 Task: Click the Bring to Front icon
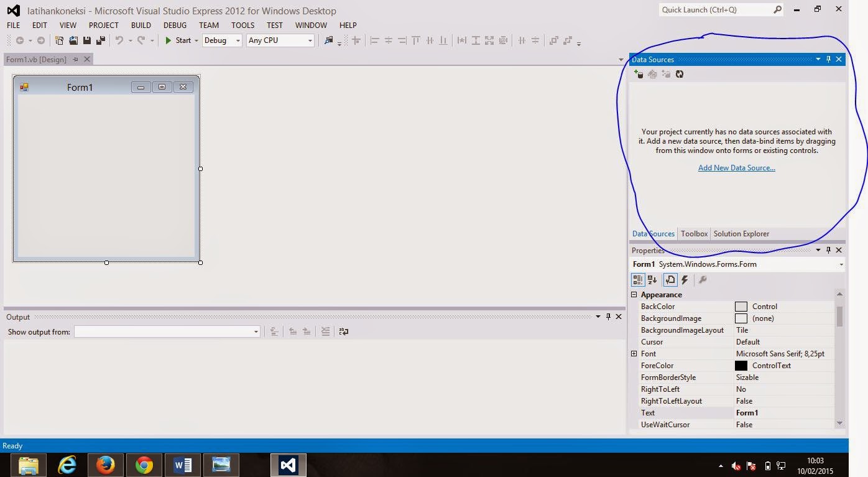[x=554, y=40]
